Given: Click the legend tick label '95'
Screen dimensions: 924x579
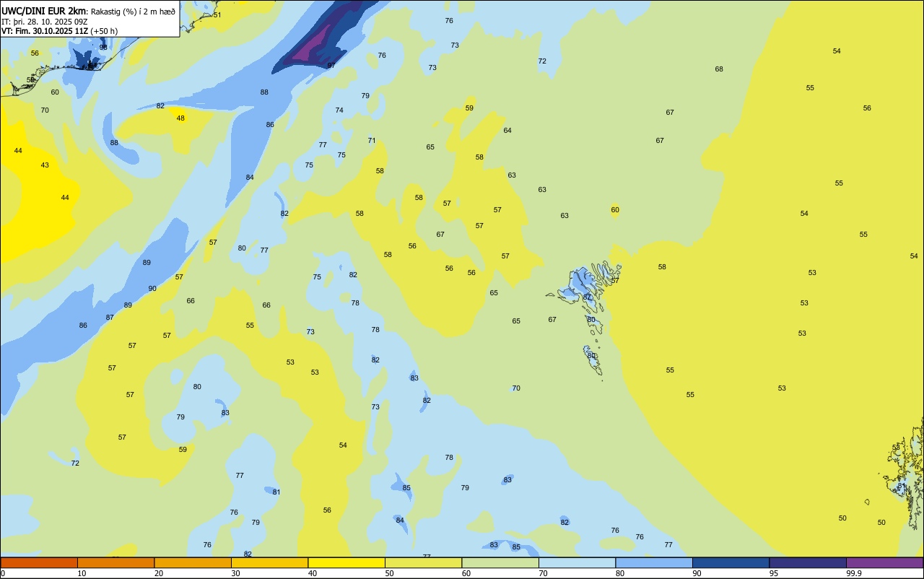Looking at the screenshot, I should 774,573.
